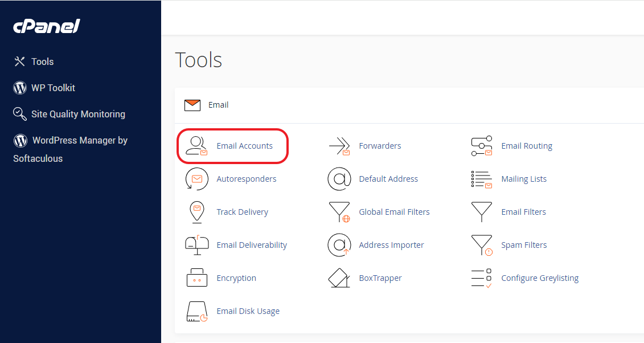Open the Configure Greylisting link

tap(540, 278)
